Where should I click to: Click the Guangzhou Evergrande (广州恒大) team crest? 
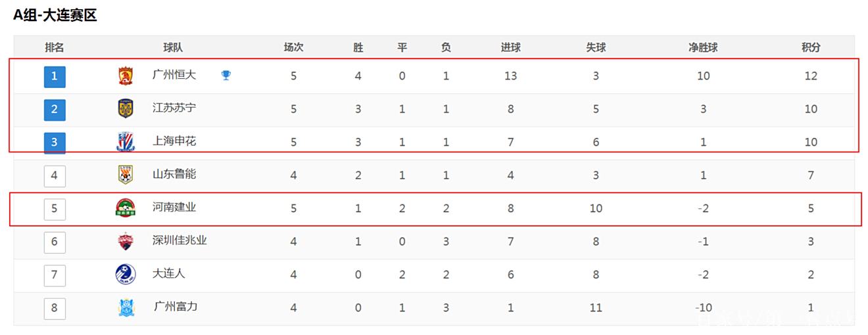[126, 76]
